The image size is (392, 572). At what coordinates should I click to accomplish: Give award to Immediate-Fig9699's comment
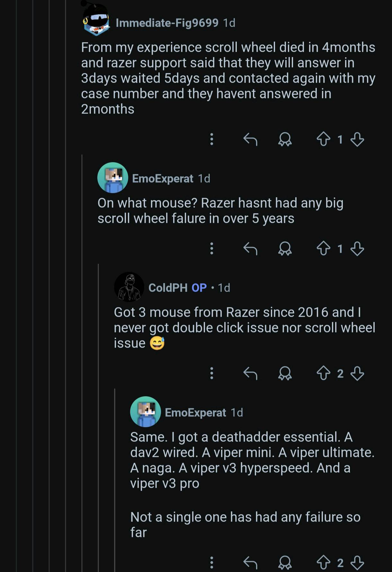point(285,139)
